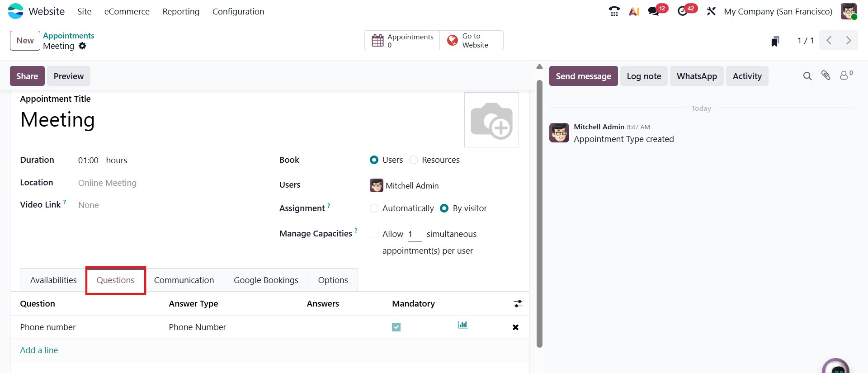Click the bookmark icon near the pager

(775, 41)
